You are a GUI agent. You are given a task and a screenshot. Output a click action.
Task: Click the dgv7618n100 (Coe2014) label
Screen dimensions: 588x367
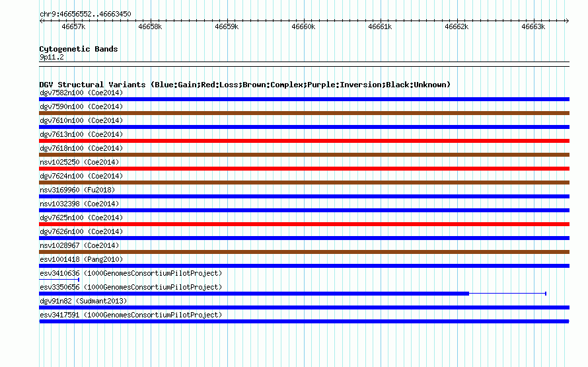81,148
